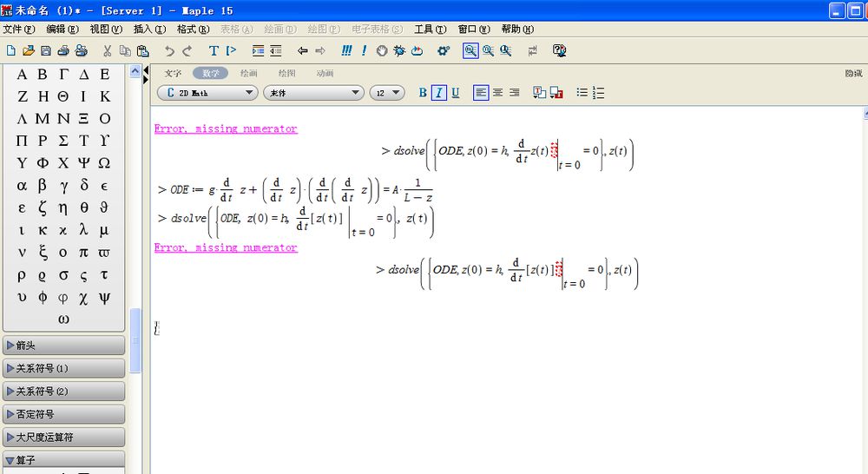Open the 编辑 menu

tap(62, 30)
